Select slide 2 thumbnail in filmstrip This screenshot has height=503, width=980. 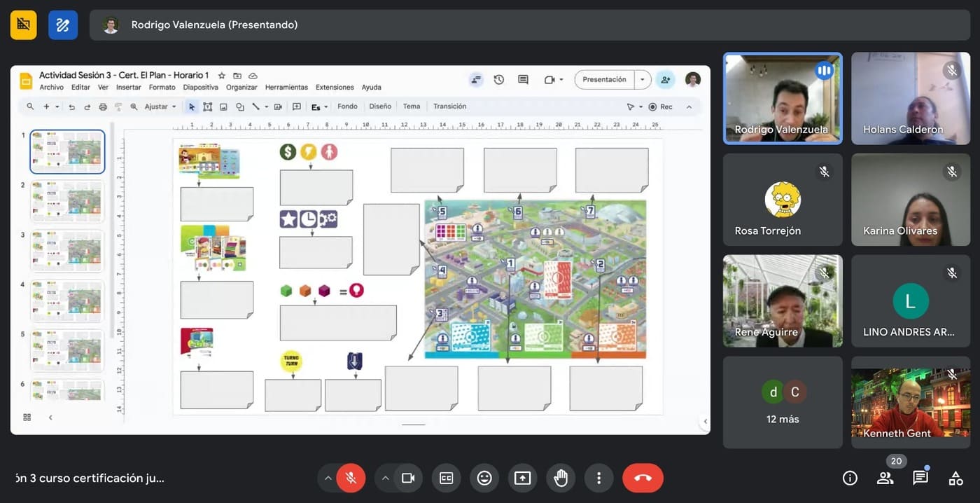click(67, 202)
